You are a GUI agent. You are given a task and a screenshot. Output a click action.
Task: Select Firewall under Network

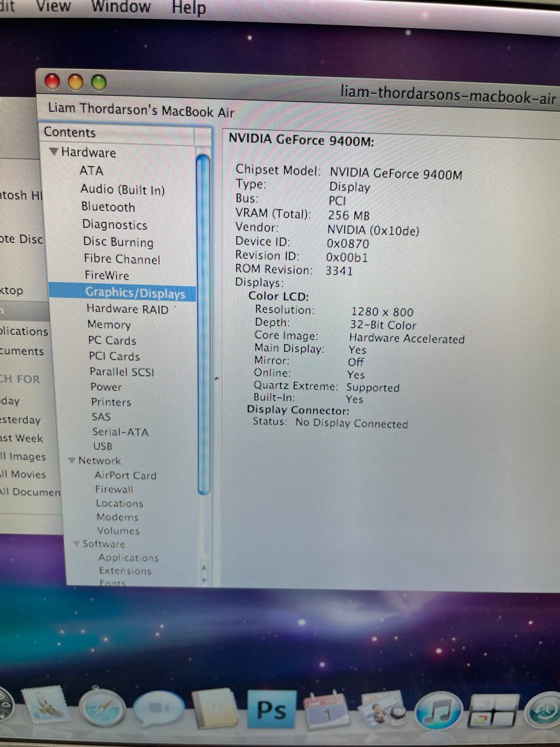click(114, 489)
